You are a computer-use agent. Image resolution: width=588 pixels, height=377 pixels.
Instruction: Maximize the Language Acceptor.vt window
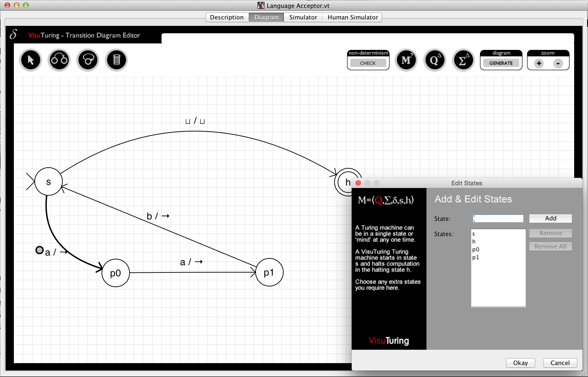[x=26, y=5]
